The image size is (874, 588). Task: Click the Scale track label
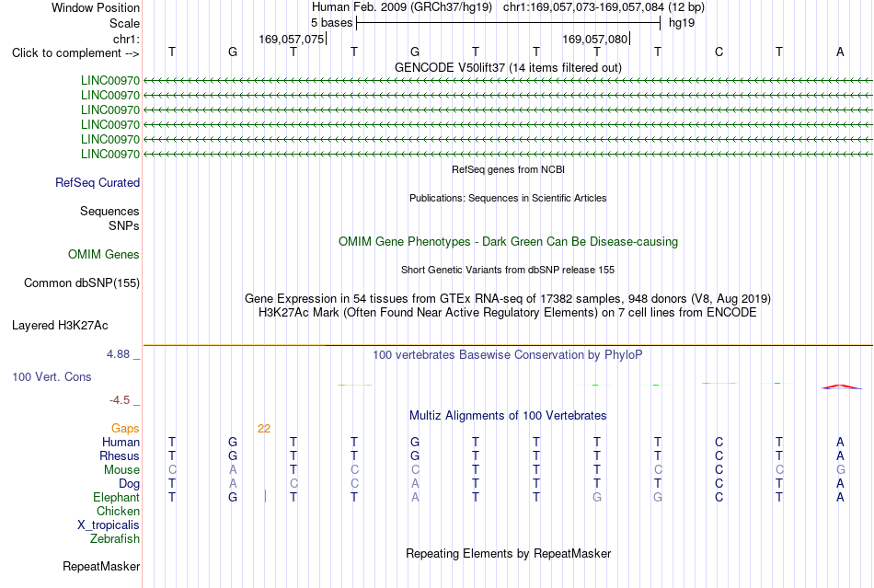(124, 23)
